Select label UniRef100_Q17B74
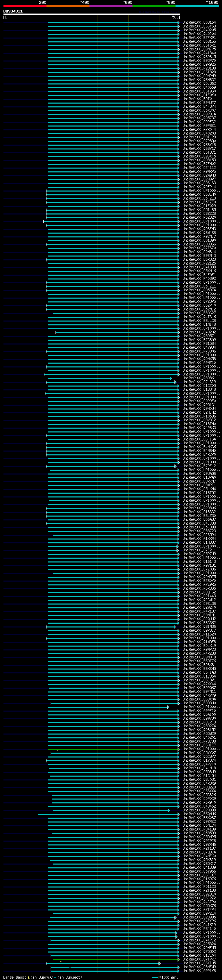The height and width of the screenshot is (980, 222). 199,760
